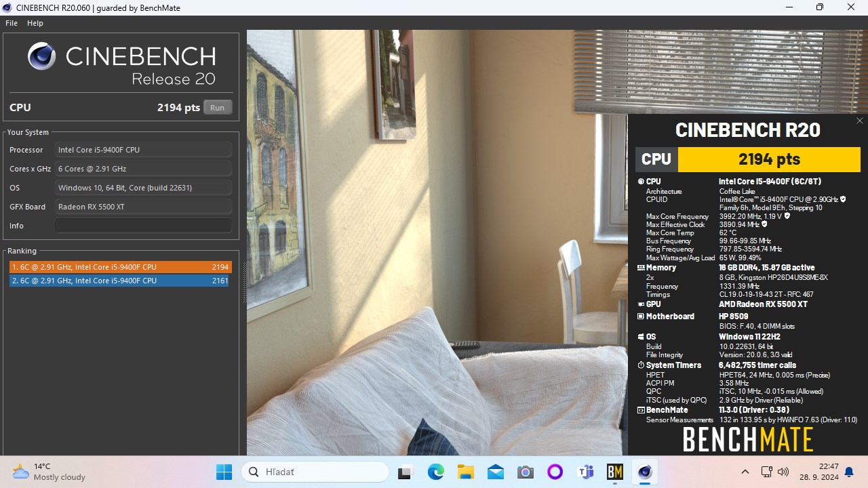The height and width of the screenshot is (488, 868).
Task: Click the BENCHMATE logo text
Action: 747,440
